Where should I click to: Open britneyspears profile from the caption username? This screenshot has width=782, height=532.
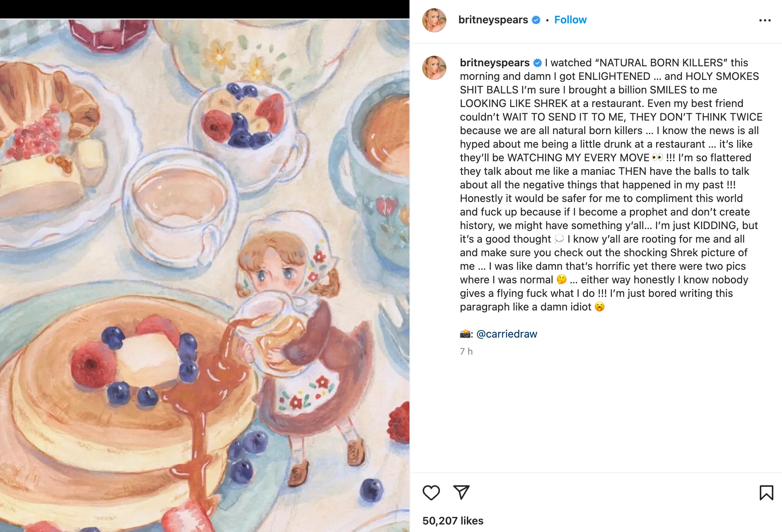[x=494, y=63]
